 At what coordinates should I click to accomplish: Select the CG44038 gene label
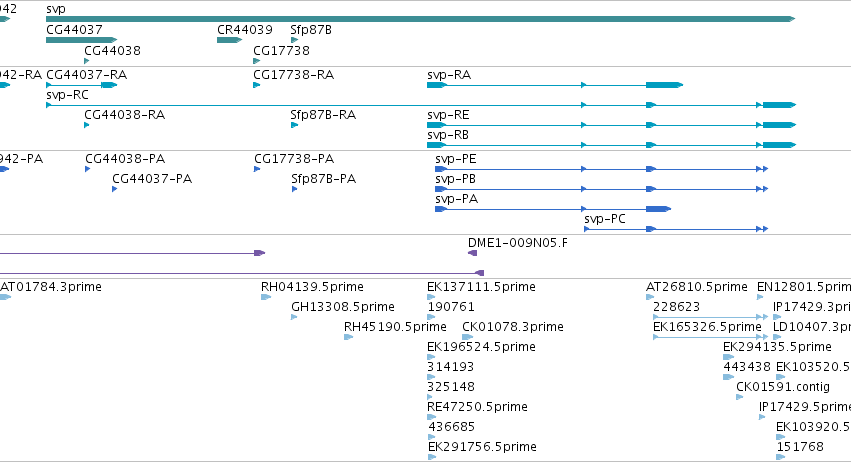point(112,50)
